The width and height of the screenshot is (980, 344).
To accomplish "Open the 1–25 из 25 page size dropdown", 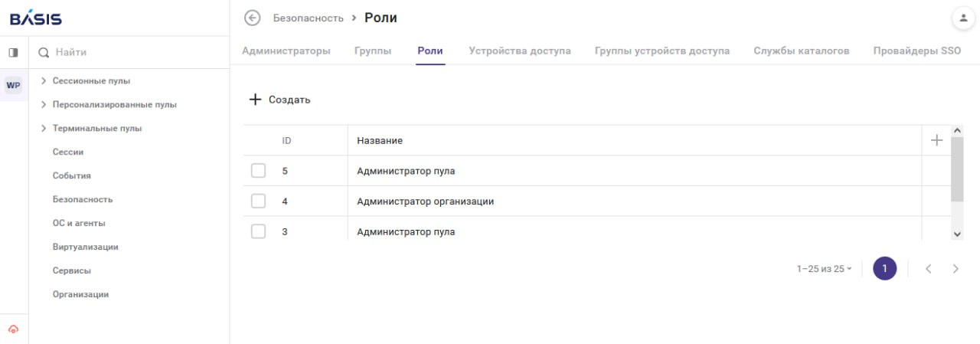I will [824, 269].
